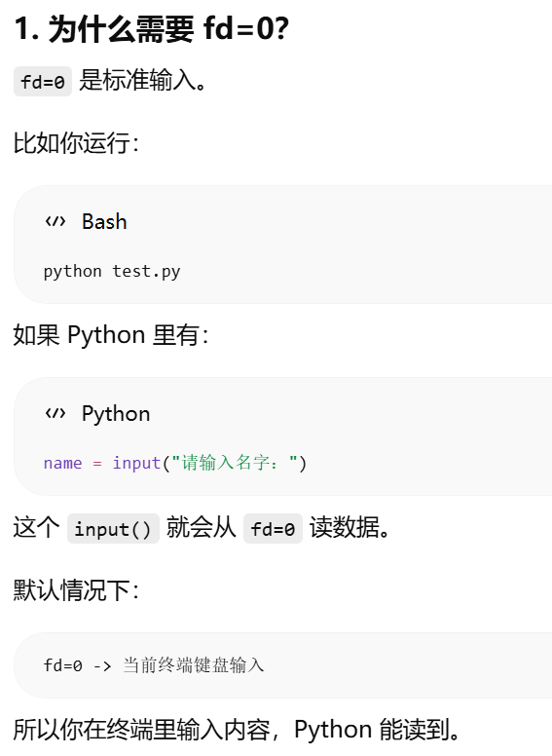Click the text '读数据。'
Screen dimensions: 552x756
(350, 527)
